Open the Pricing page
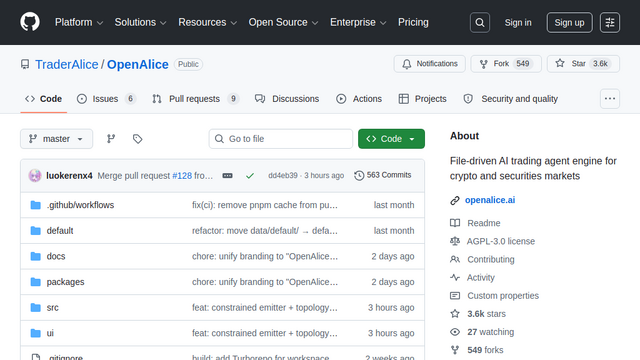The width and height of the screenshot is (640, 360). coord(413,22)
